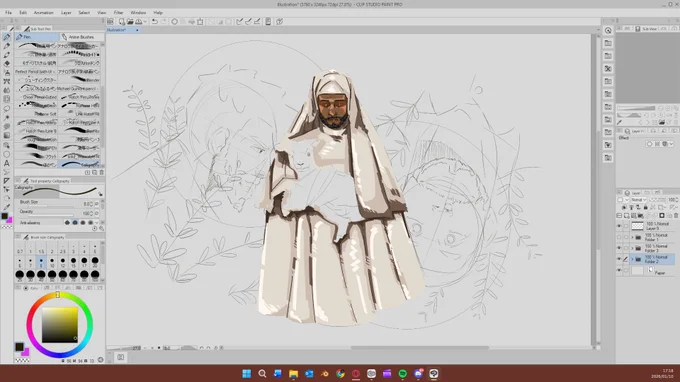The height and width of the screenshot is (382, 680).
Task: Expand Folder 3 in the layer list
Action: pos(632,248)
